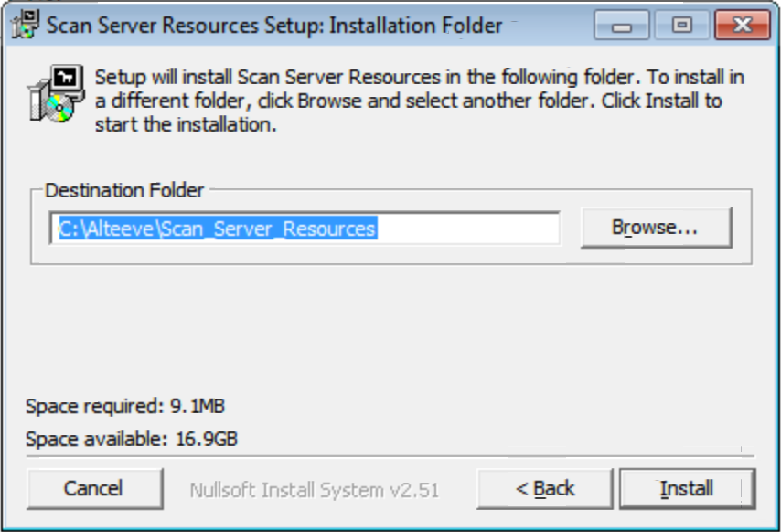
Task: Click the Browse... button to choose another folder
Action: (656, 228)
